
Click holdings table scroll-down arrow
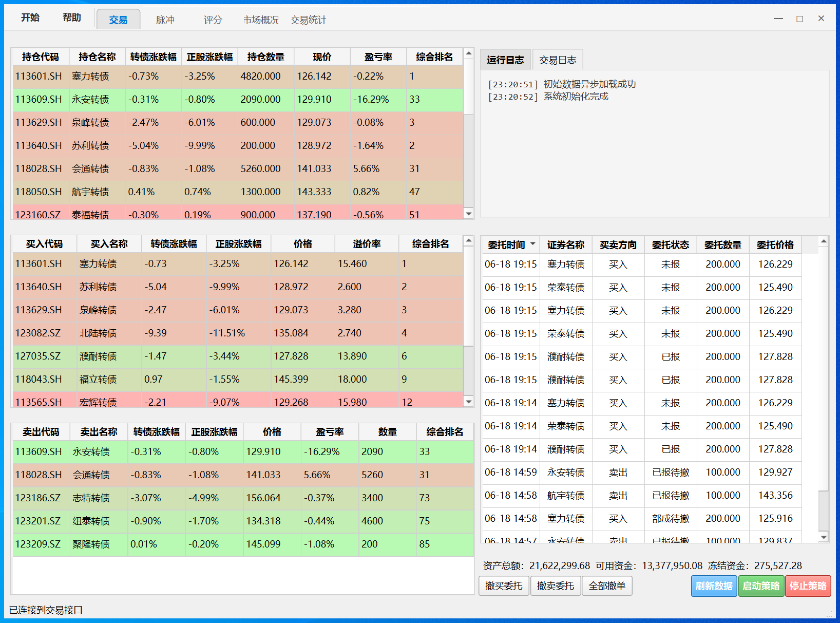(468, 213)
